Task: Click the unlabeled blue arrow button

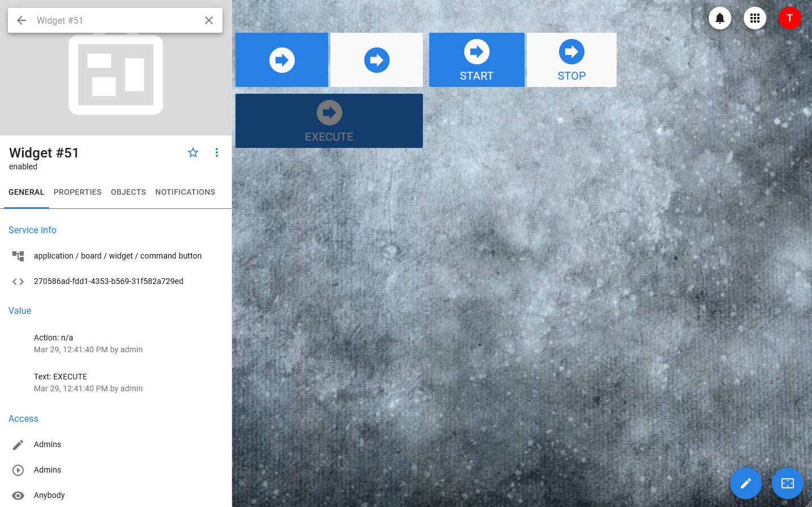Action: tap(282, 60)
